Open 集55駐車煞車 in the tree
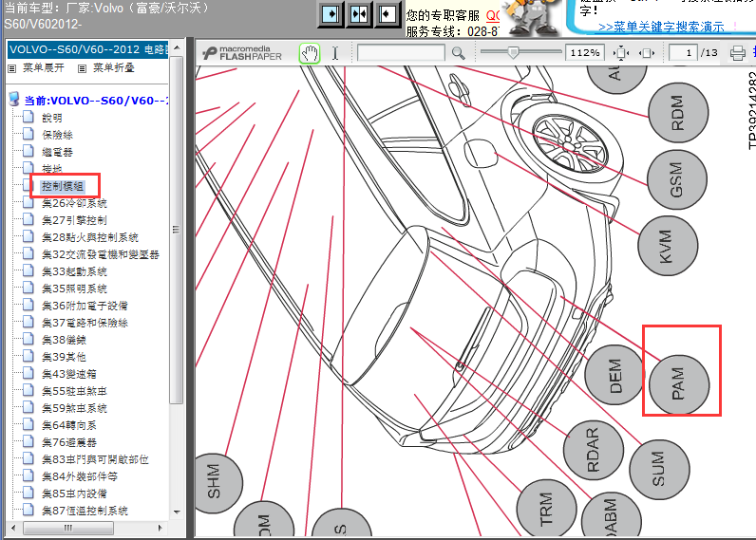Viewport: 756px width, 540px height. 74,391
